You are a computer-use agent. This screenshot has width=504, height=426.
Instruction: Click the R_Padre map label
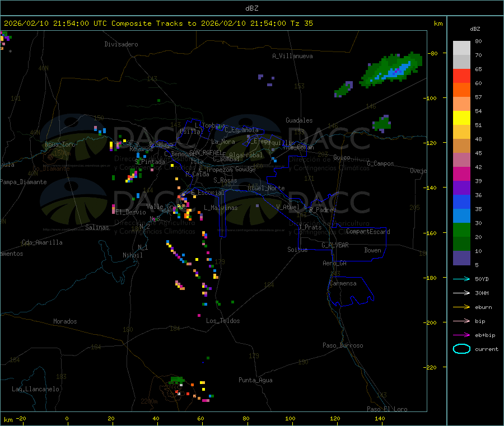(x=321, y=210)
